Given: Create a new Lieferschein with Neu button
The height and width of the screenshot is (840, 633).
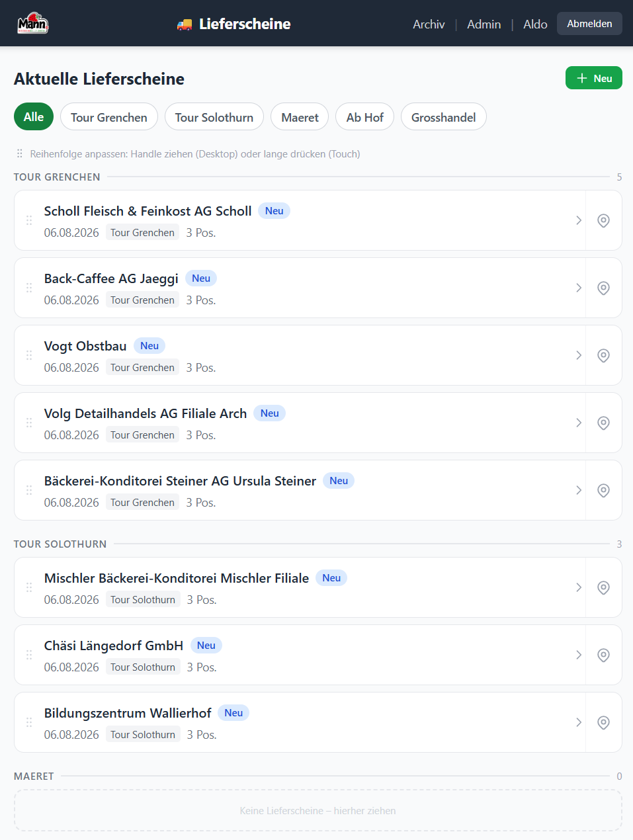Looking at the screenshot, I should pos(594,78).
